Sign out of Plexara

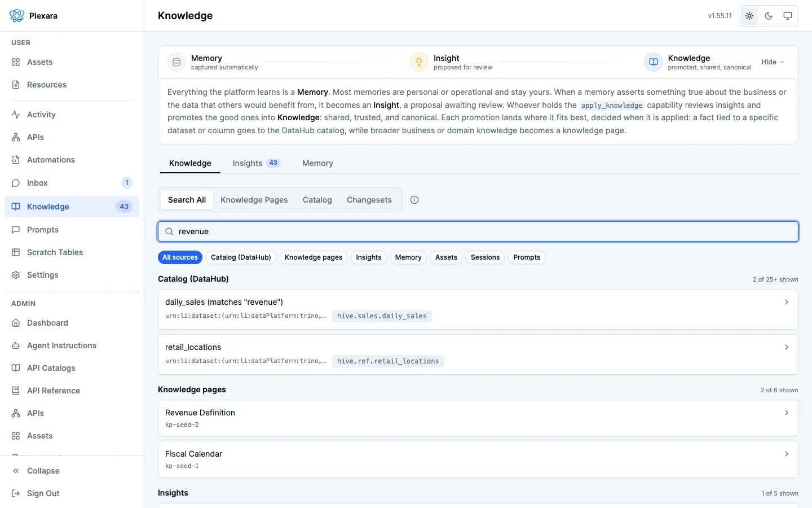click(72, 493)
